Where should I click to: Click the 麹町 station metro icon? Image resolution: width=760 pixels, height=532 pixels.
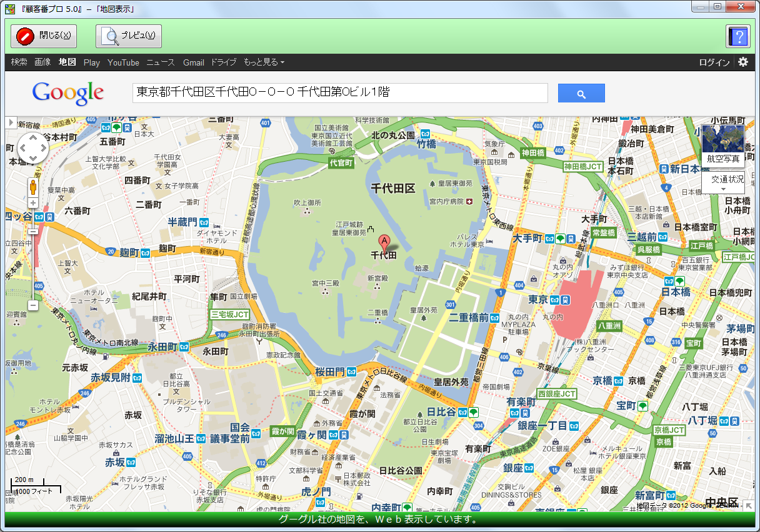[145, 253]
